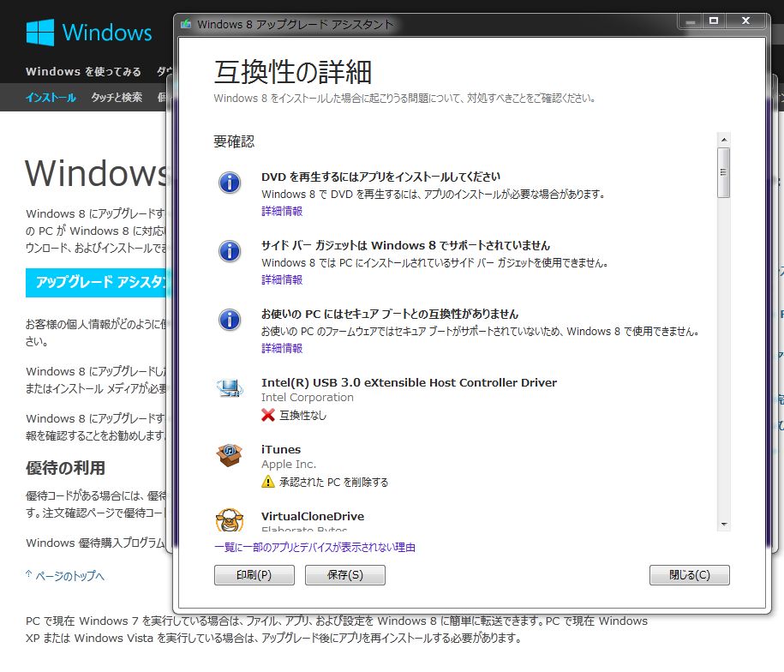Open 詳細情報 link under DVD playback item
Viewport: 784px width, 672px height.
(x=282, y=211)
